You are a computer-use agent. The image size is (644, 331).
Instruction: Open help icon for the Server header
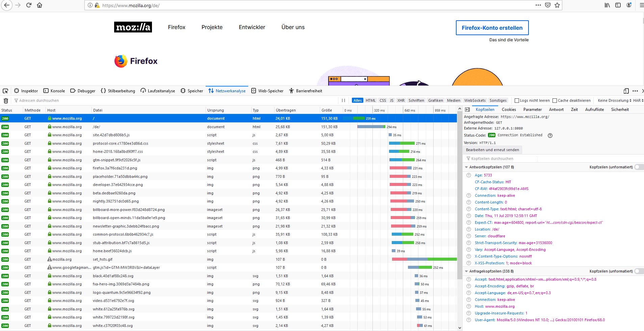point(469,236)
